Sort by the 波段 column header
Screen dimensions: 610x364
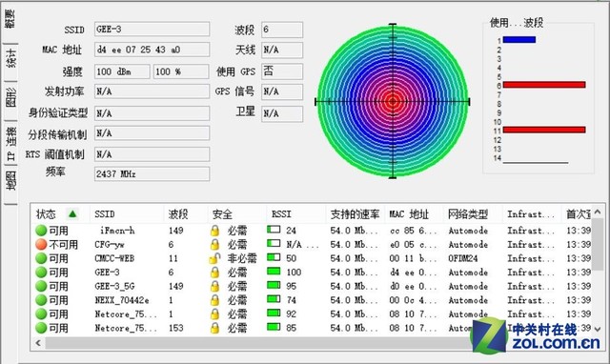[x=187, y=213]
